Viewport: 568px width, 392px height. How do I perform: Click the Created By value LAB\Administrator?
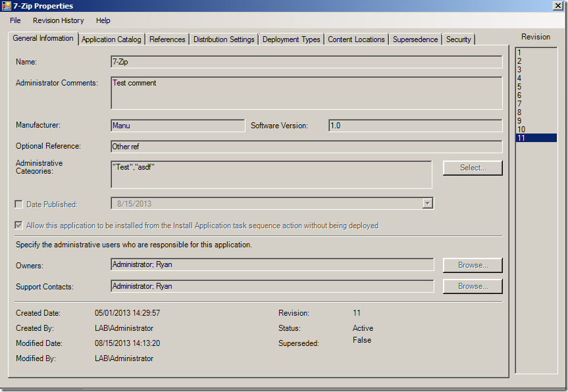124,328
